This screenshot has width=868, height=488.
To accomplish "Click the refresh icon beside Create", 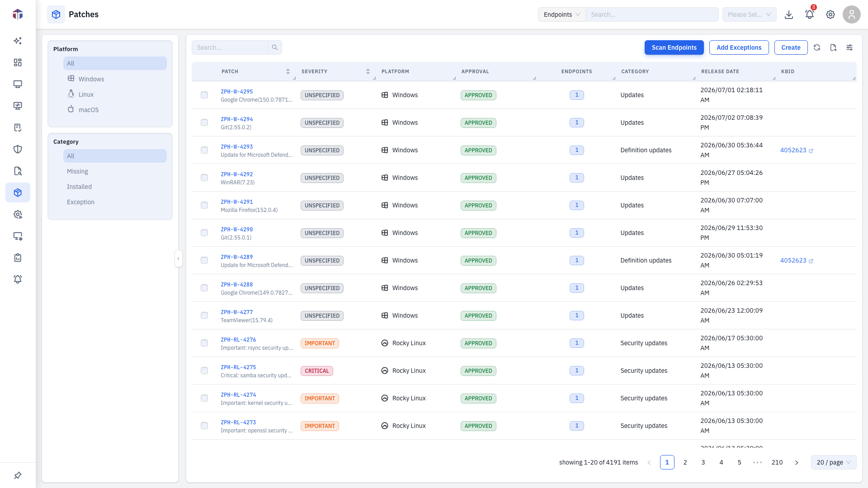I will [x=817, y=47].
